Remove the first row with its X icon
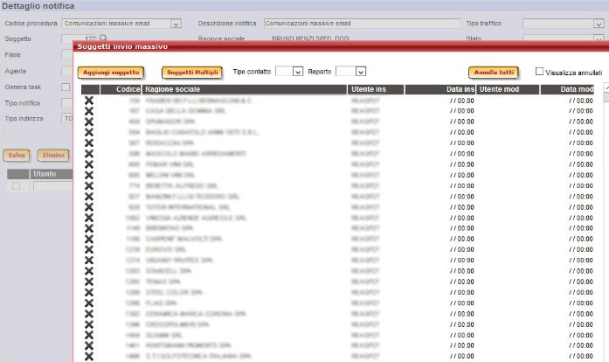The width and height of the screenshot is (609, 362). click(x=89, y=101)
